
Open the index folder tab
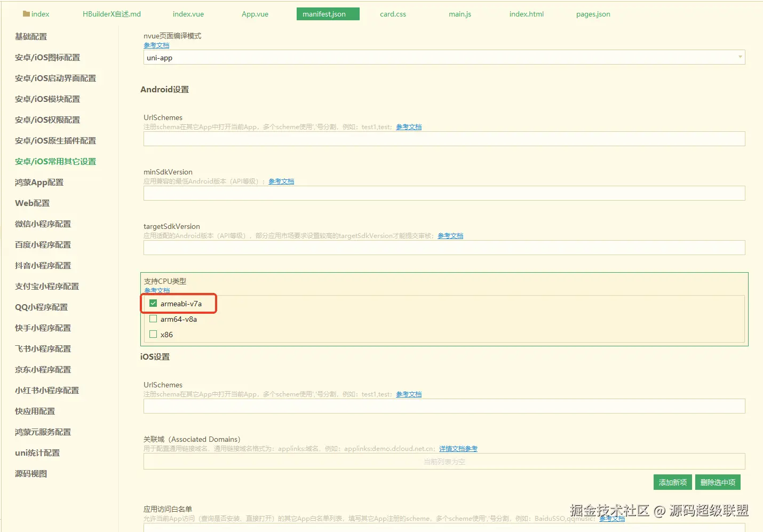coord(36,14)
